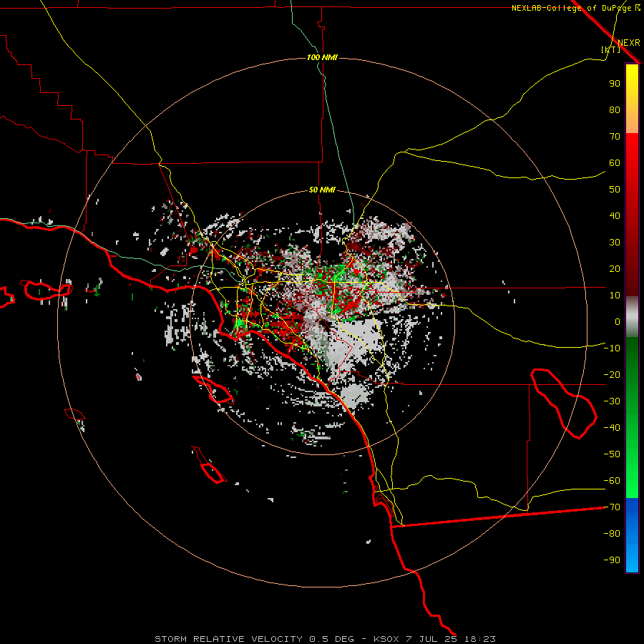Select the -10 value on velocity scale
Screen dimensions: 644x644
[612, 348]
